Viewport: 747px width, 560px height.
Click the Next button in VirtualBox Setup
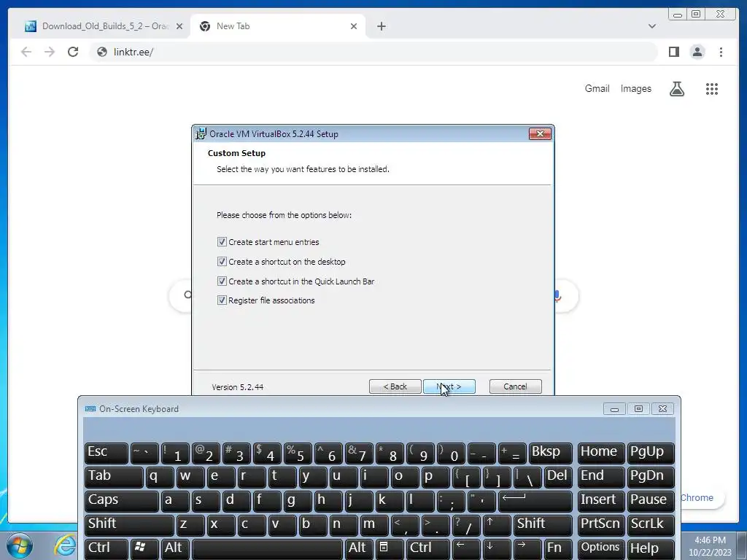(x=449, y=386)
